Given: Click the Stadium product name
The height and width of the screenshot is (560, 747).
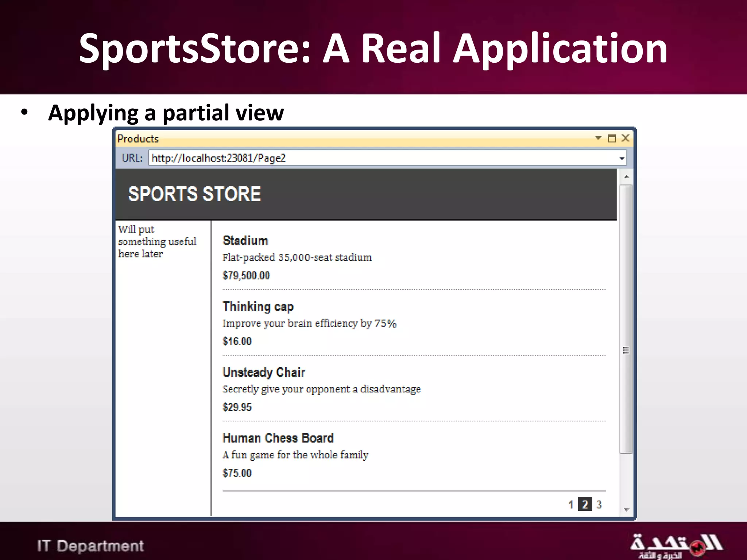Looking at the screenshot, I should [245, 241].
